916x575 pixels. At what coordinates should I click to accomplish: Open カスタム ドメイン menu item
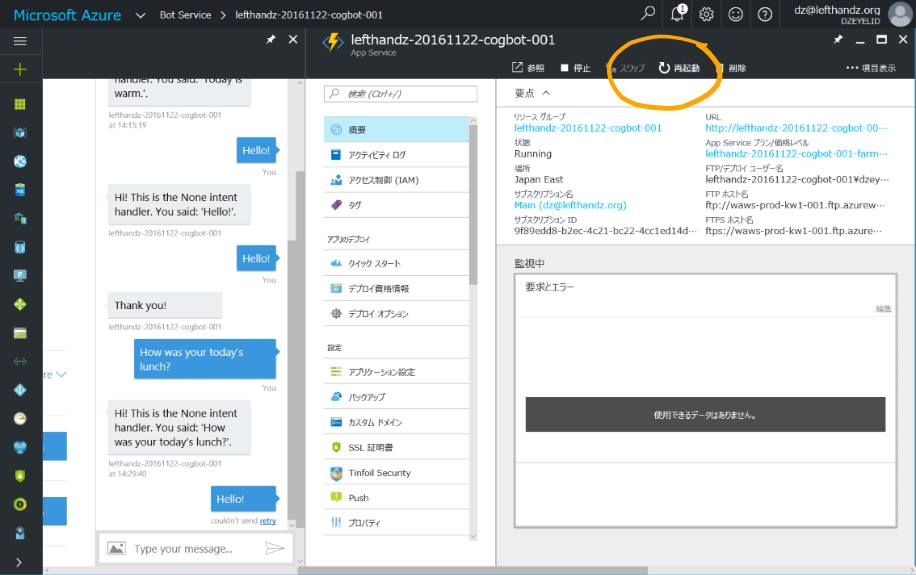[x=396, y=422]
